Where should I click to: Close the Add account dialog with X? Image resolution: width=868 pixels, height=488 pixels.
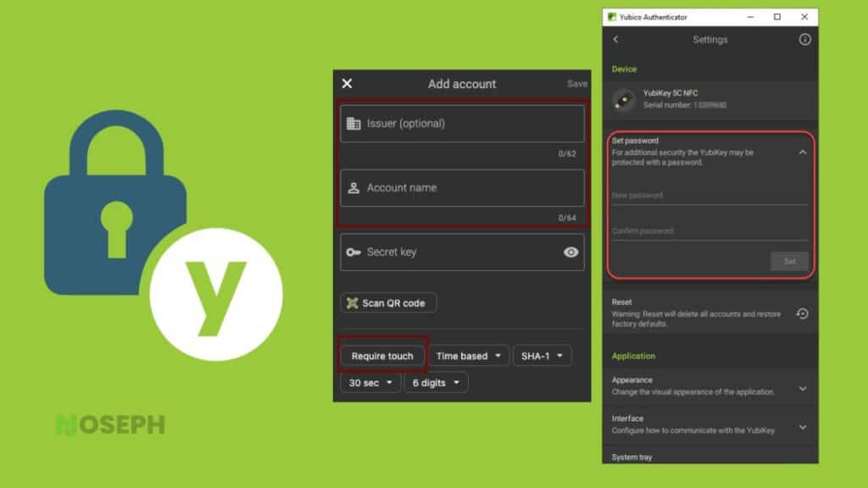point(347,84)
